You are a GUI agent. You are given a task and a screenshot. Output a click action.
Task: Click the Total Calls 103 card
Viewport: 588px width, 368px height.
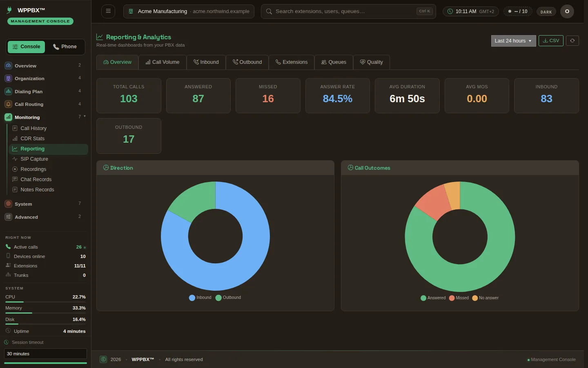129,96
